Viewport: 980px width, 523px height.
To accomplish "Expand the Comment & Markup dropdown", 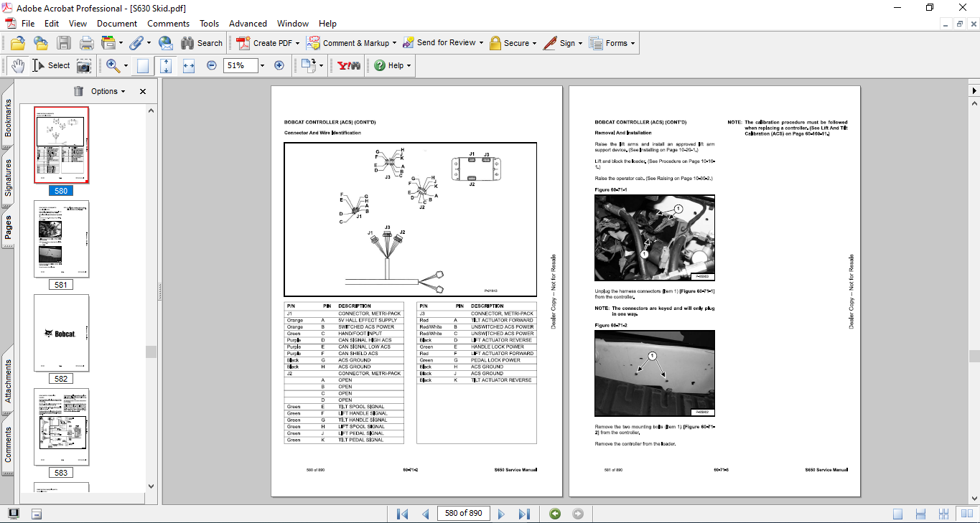I will 395,43.
